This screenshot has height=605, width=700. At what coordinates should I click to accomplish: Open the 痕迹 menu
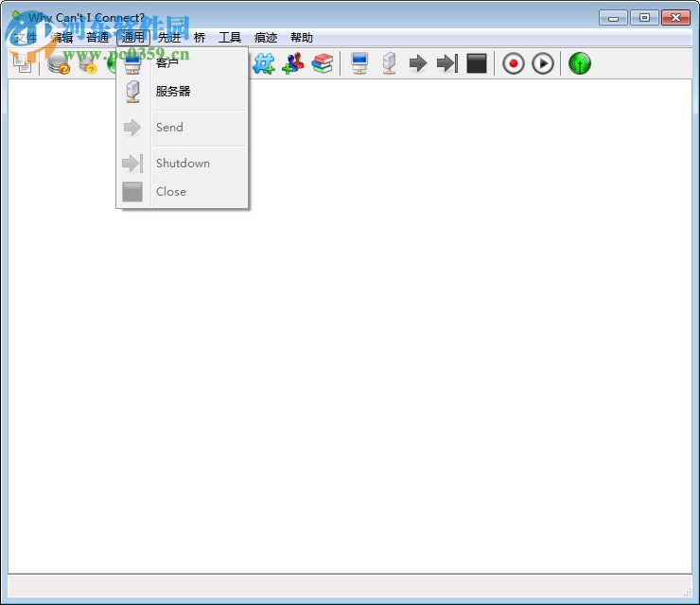point(266,38)
